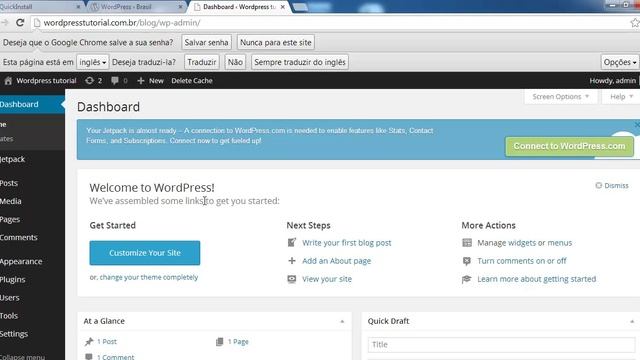The width and height of the screenshot is (640, 360).
Task: Open the Dismiss welcome panel link
Action: (616, 185)
